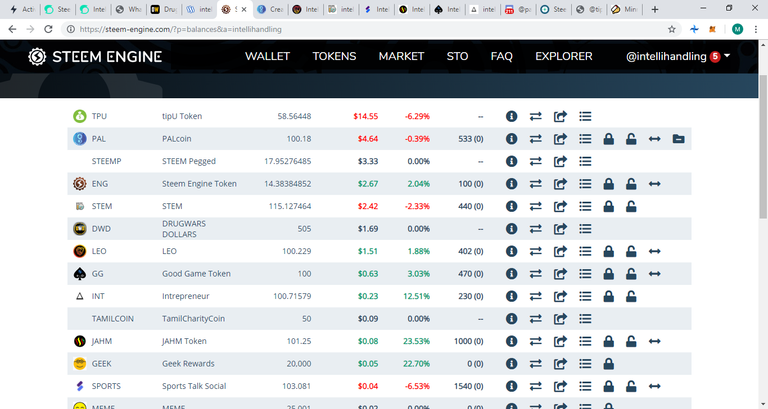Open the FAQ page
This screenshot has height=409, width=768.
pyautogui.click(x=502, y=56)
